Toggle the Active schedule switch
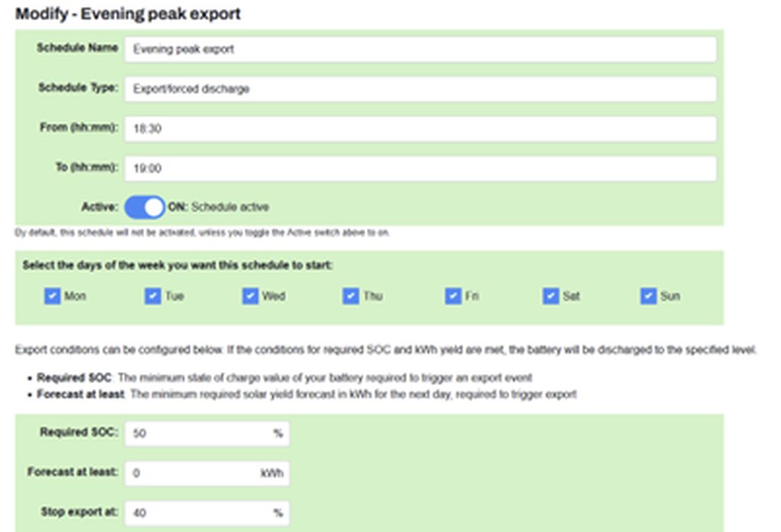The width and height of the screenshot is (781, 532). [144, 207]
